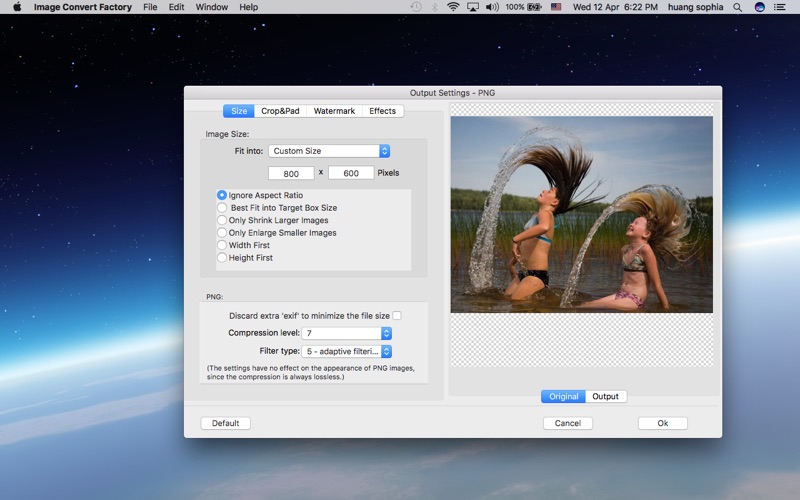Show the Original preview

[x=563, y=396]
